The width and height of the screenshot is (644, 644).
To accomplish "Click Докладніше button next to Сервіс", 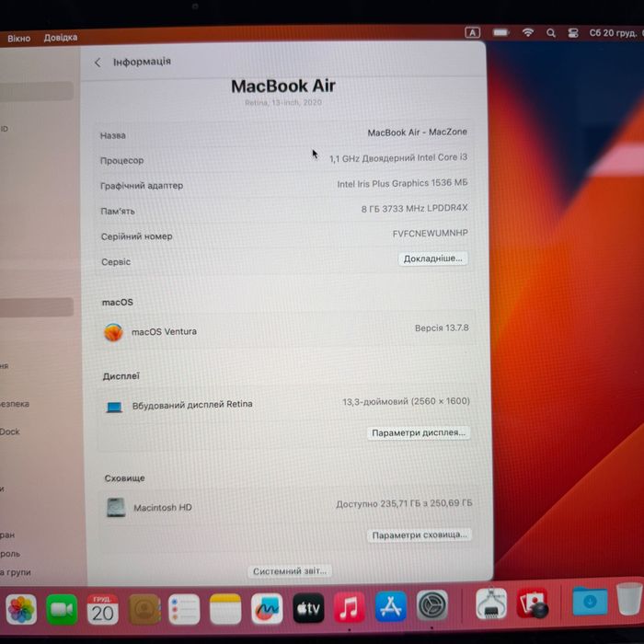I will click(432, 259).
